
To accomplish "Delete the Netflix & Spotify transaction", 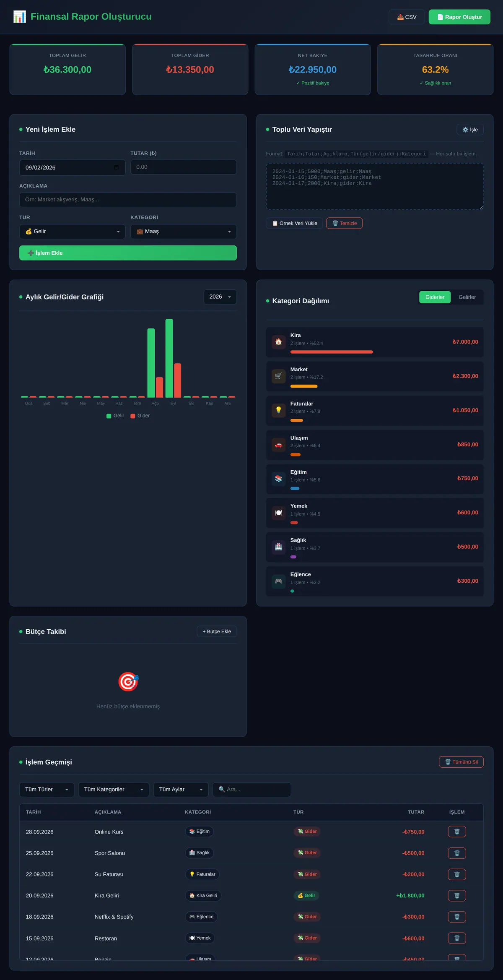I will coord(457,917).
